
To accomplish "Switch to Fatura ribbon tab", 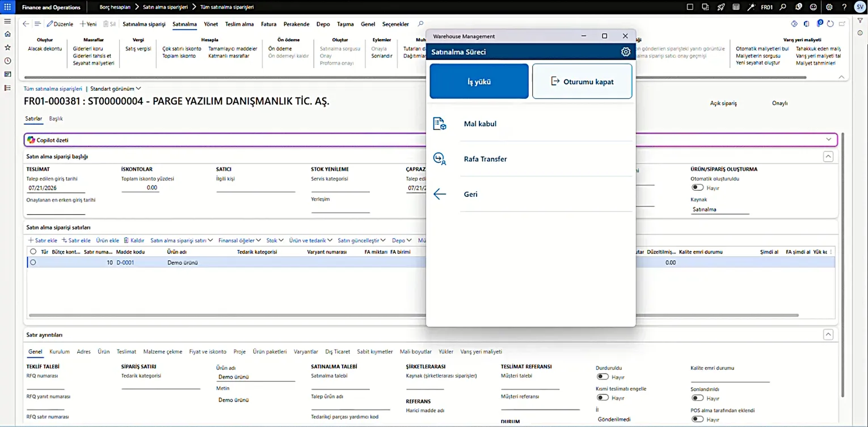I will 268,24.
